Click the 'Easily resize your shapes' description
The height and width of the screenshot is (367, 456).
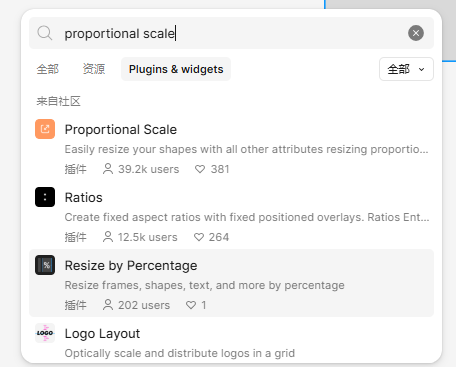tap(246, 149)
